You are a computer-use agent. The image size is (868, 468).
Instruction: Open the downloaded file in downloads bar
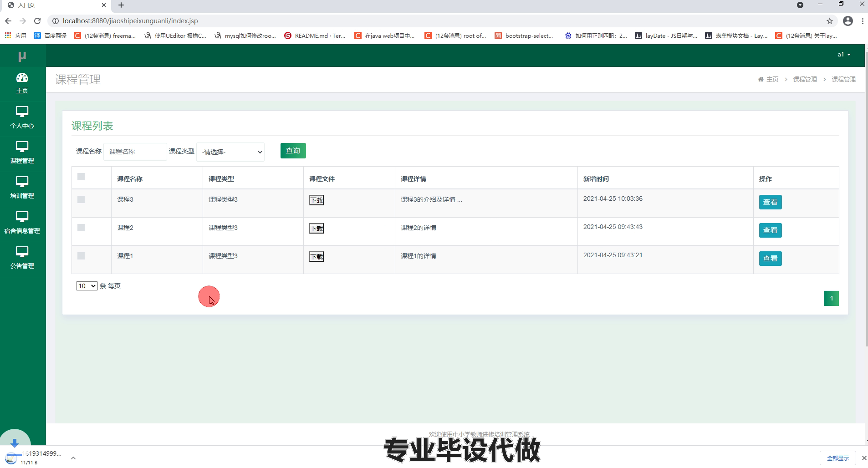(x=35, y=457)
